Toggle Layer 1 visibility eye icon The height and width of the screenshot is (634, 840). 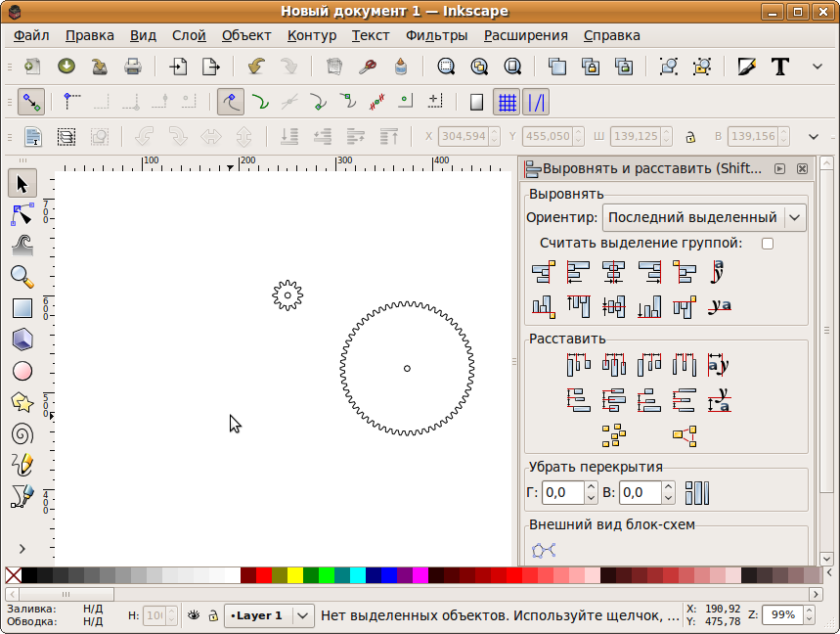[x=194, y=615]
